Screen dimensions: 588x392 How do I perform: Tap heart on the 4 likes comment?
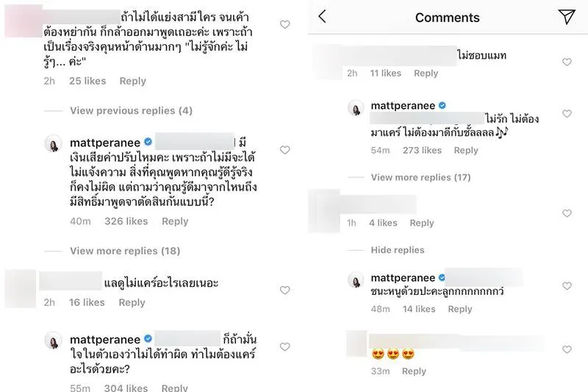[x=567, y=213]
